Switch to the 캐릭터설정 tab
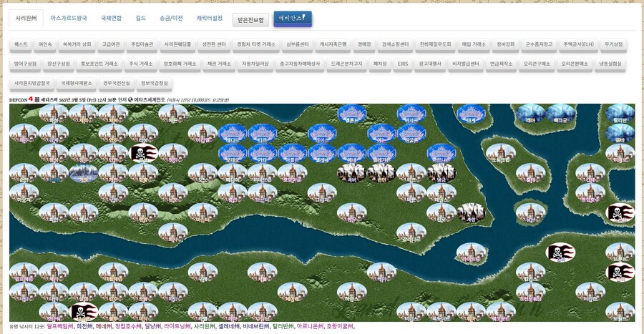Image resolution: width=644 pixels, height=334 pixels. [210, 18]
